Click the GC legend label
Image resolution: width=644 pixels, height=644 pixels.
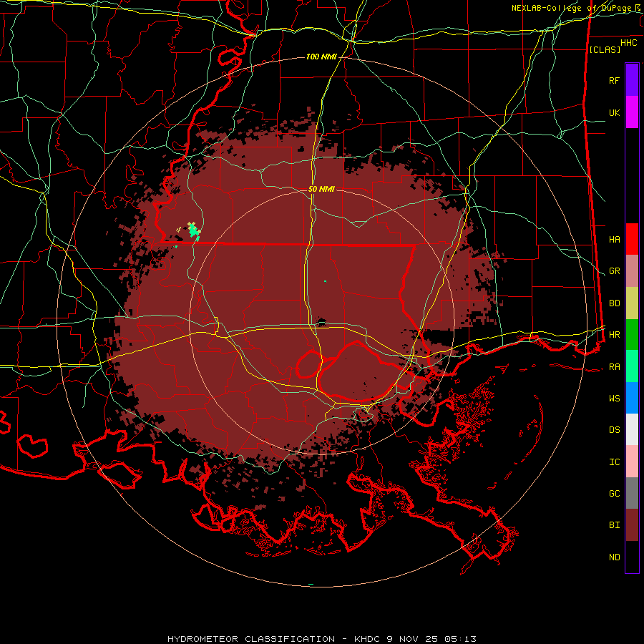click(x=614, y=494)
